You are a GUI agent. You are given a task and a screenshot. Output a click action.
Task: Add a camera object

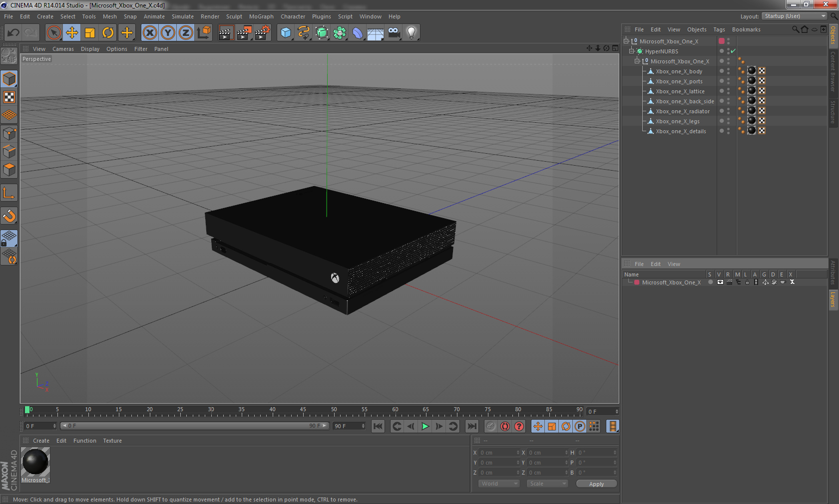point(394,33)
